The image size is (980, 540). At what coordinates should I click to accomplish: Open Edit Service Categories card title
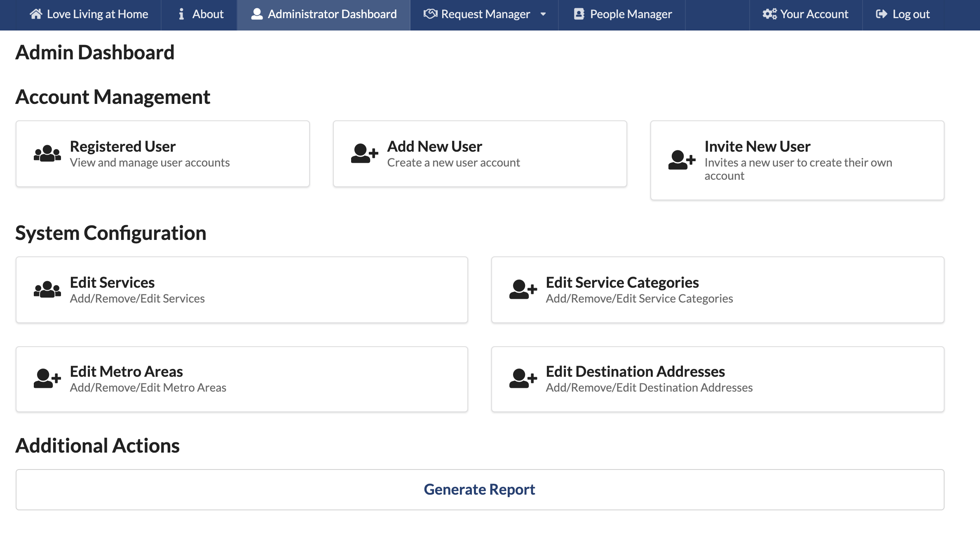(x=622, y=282)
